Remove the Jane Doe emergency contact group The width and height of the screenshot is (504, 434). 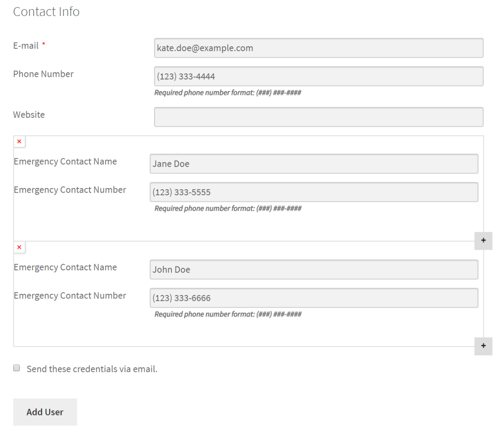[x=19, y=142]
